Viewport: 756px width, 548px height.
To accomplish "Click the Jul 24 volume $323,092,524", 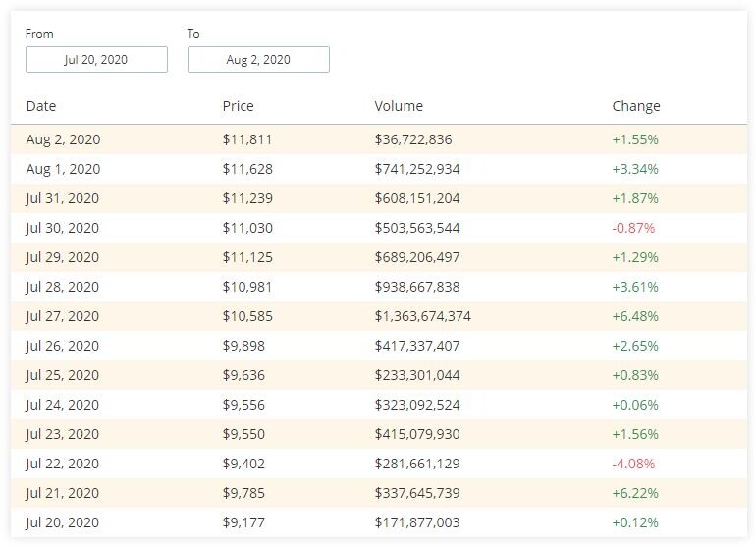I will point(417,405).
